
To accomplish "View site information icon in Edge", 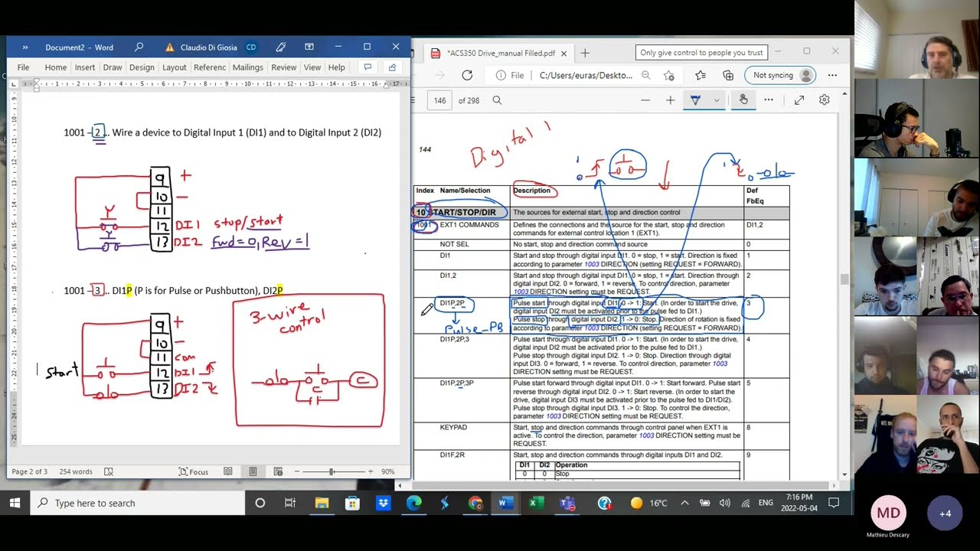I will 501,75.
